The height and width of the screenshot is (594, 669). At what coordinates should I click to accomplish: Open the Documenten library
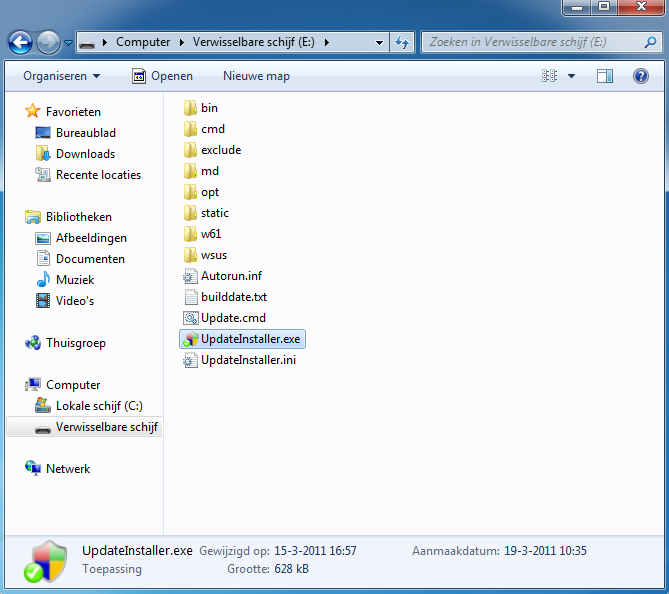pyautogui.click(x=80, y=259)
